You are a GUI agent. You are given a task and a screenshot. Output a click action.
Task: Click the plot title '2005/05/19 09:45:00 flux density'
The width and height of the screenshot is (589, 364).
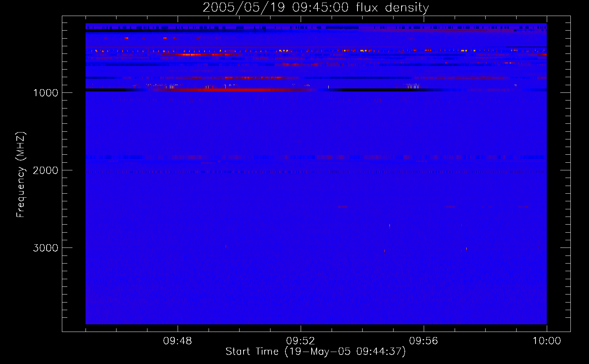316,8
